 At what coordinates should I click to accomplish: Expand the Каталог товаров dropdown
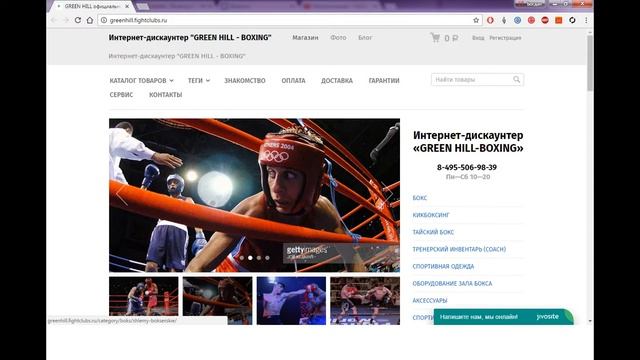coord(141,81)
